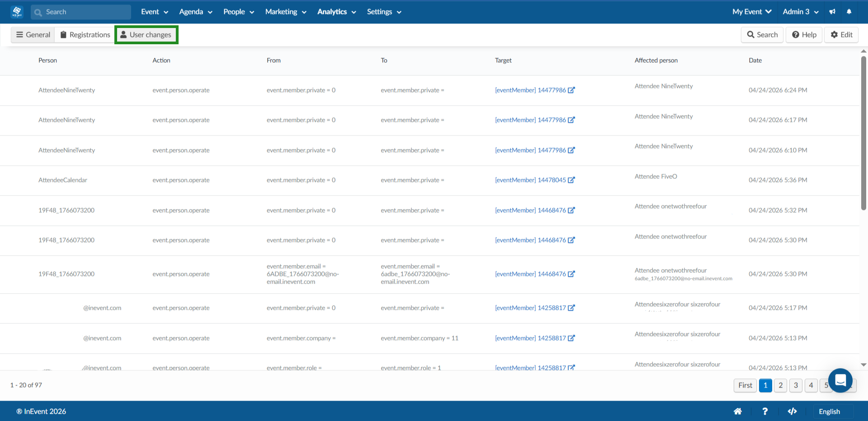Select the User changes tab

(146, 35)
